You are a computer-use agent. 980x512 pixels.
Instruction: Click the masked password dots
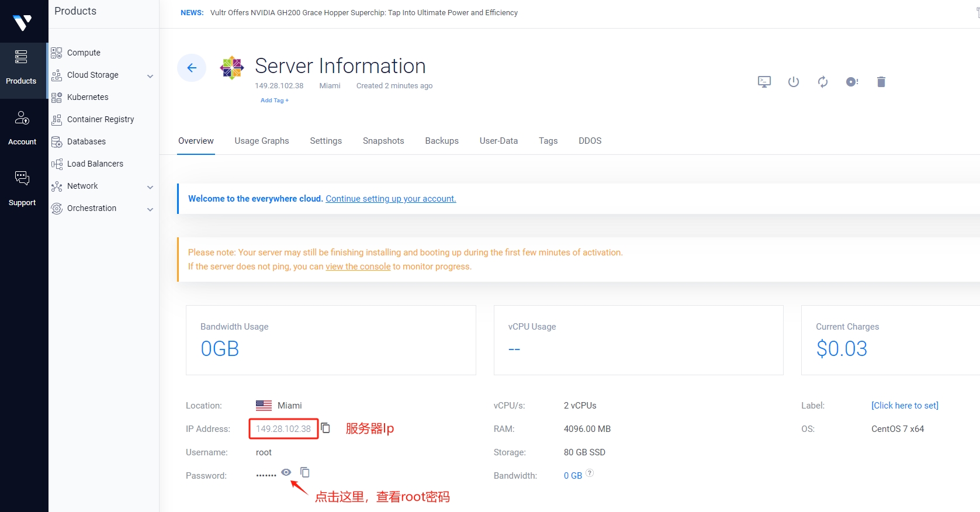[x=266, y=476]
